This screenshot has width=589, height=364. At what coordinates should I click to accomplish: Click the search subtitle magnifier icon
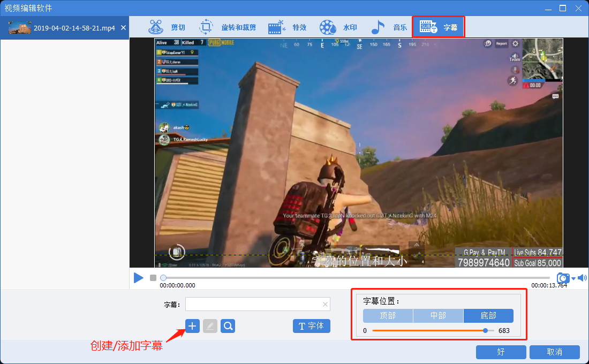228,326
